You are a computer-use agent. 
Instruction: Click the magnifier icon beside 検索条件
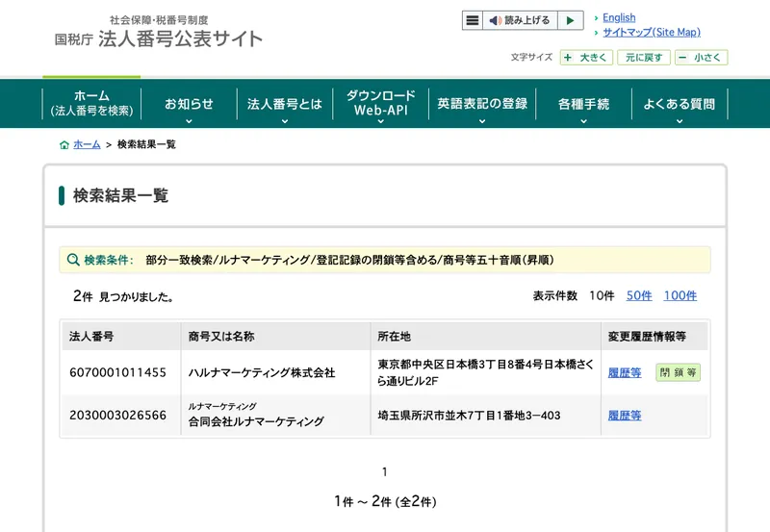(x=73, y=260)
